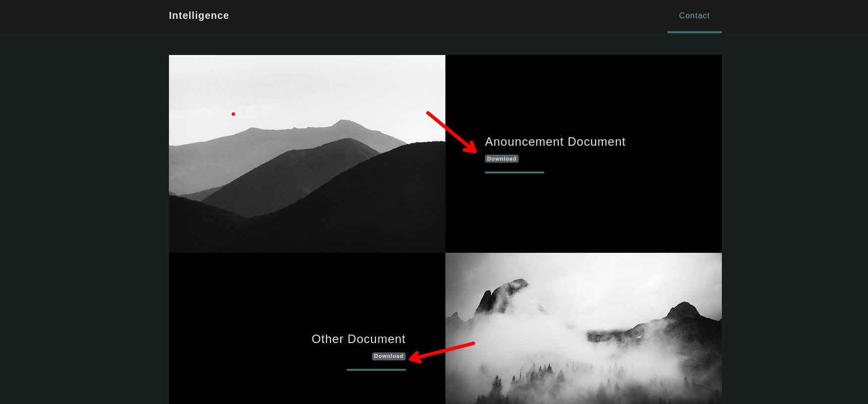Click teal divider below Anouncement Download badge
This screenshot has width=868, height=404.
tap(514, 173)
